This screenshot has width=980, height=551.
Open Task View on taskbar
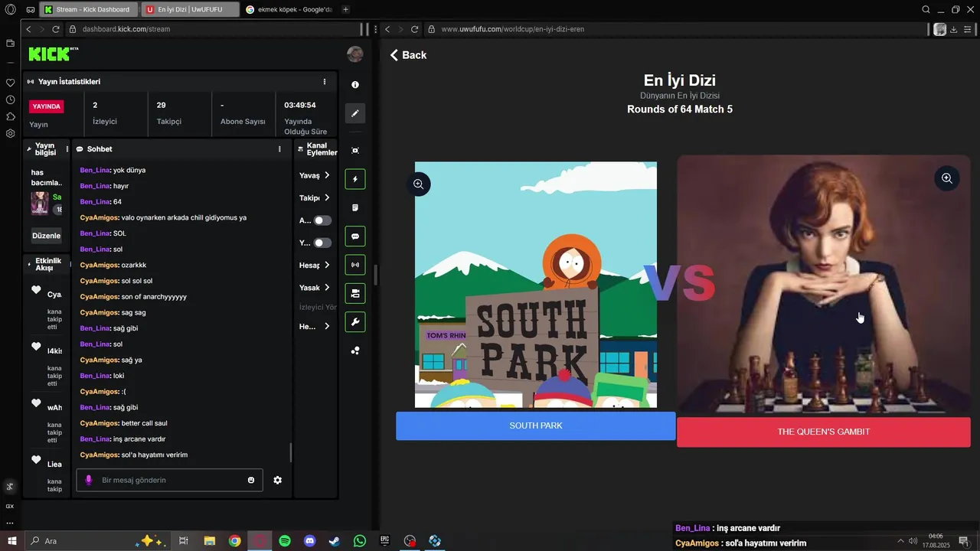pyautogui.click(x=184, y=541)
